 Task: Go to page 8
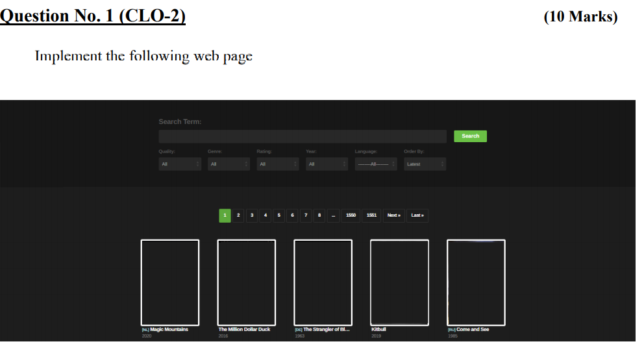(319, 216)
